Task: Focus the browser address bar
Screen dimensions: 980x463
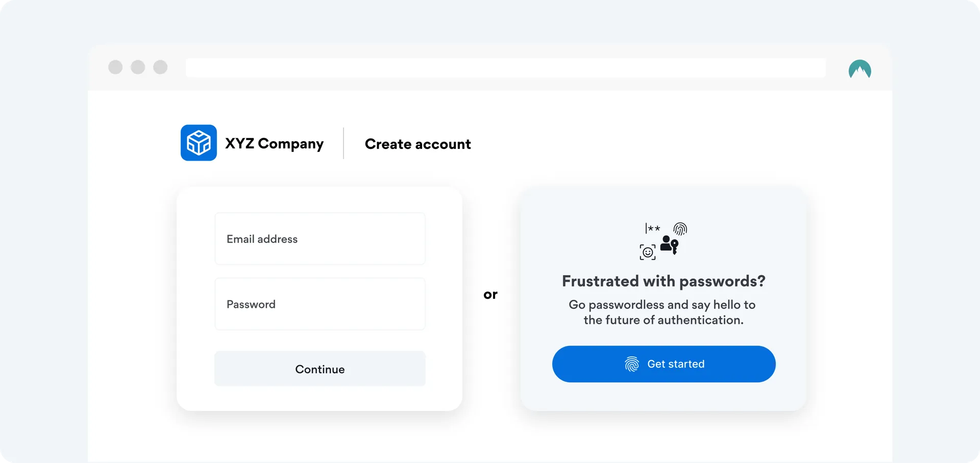Action: (x=505, y=68)
